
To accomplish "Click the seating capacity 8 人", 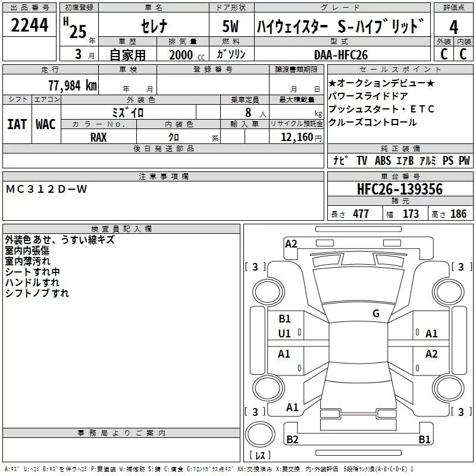I will 255,113.
